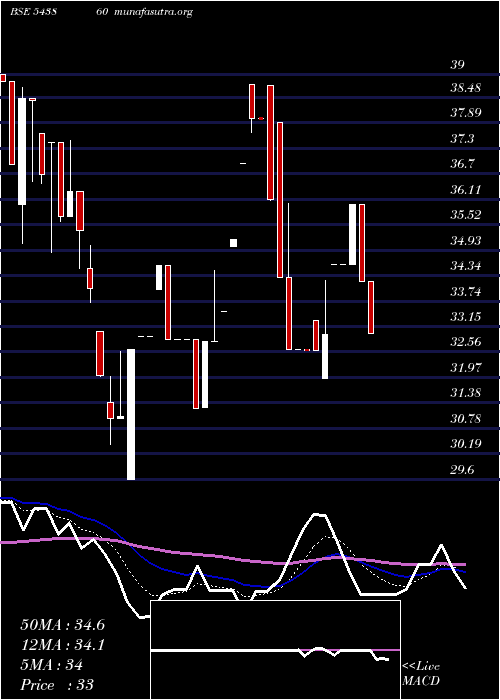Click the 32.56 price axis label

click(465, 342)
